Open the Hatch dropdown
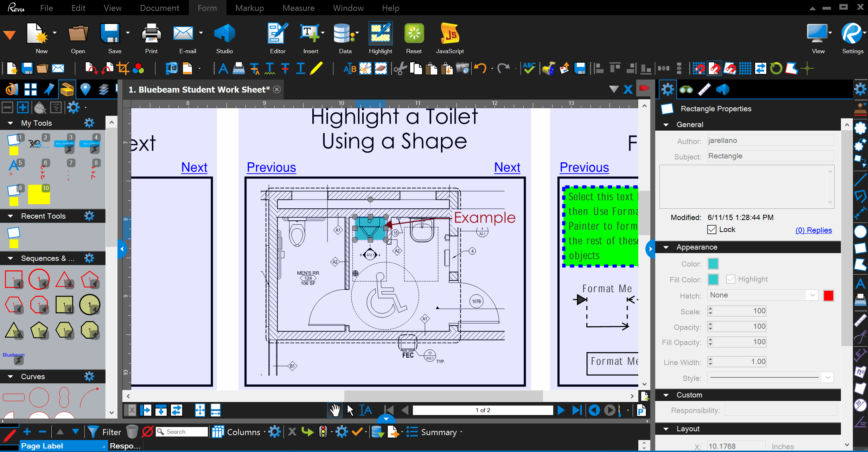 click(812, 295)
